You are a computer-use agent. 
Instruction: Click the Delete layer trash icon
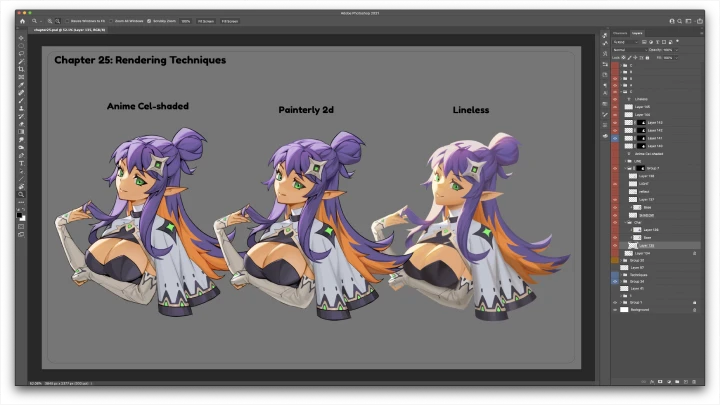[694, 382]
